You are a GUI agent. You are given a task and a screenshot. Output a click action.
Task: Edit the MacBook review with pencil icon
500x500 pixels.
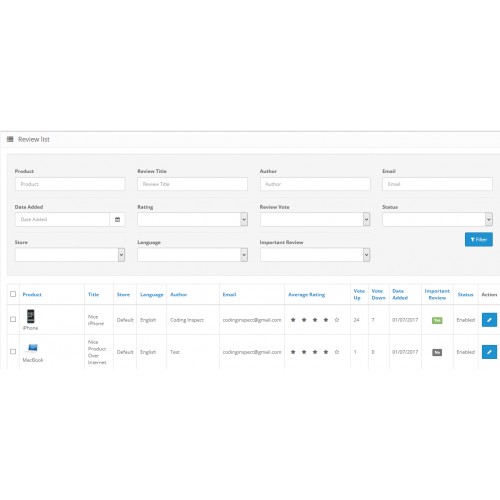[489, 352]
